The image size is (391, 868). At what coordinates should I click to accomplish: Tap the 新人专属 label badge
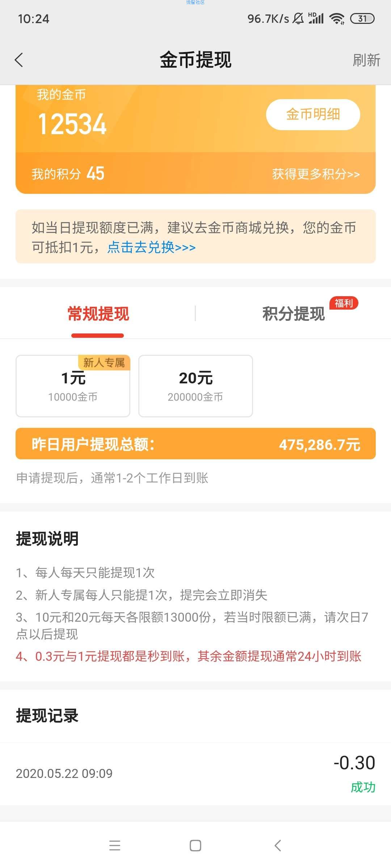(x=104, y=362)
